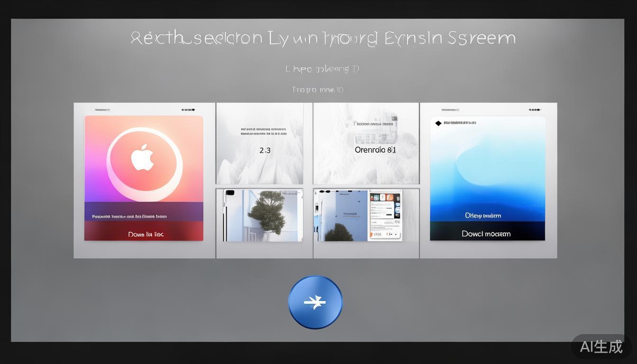Click the app icons panel in bottom screenshot
The height and width of the screenshot is (364, 637).
click(385, 215)
